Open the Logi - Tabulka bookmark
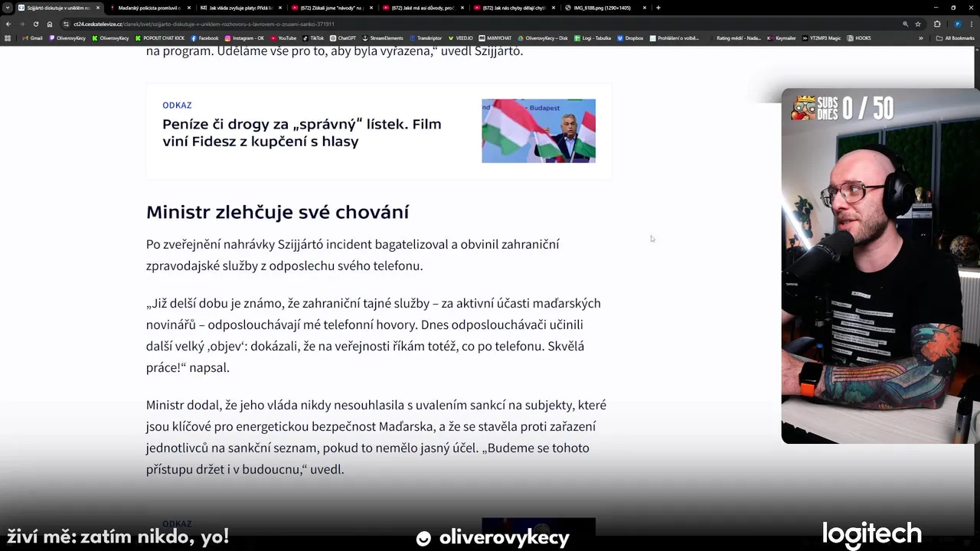This screenshot has width=980, height=551. tap(593, 37)
